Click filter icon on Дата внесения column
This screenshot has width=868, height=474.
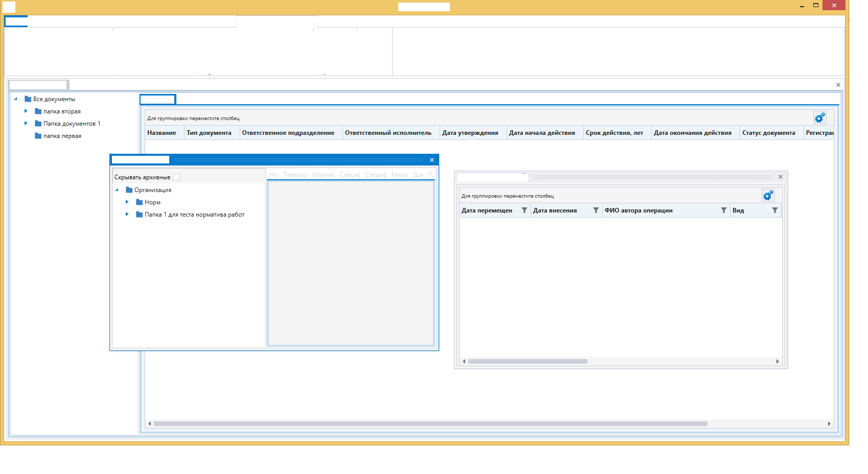tap(596, 210)
